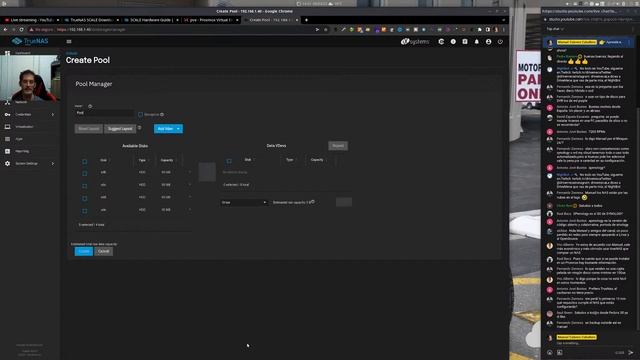Check the first disk row checkbox in Available Disks
Viewport: 640px width, 360px height.
(x=84, y=173)
